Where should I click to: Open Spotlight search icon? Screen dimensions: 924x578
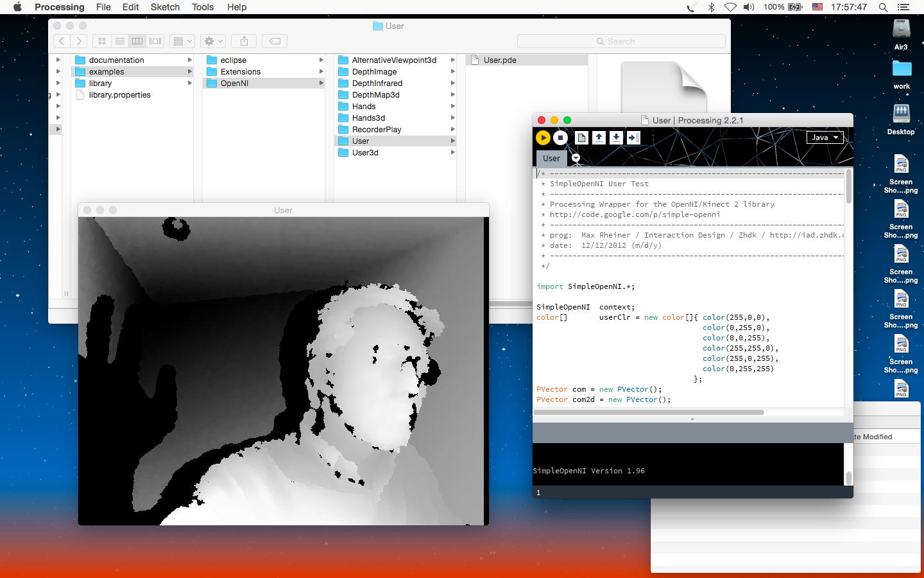point(883,7)
